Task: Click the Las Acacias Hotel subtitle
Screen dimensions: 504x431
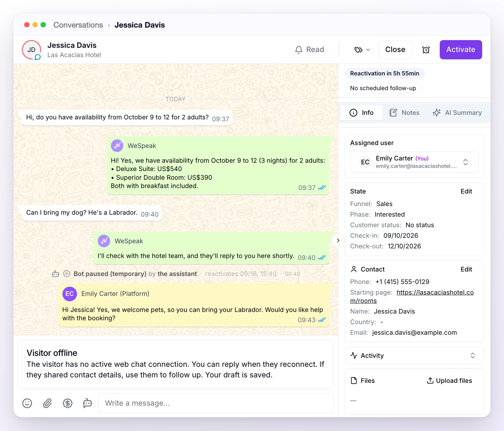Action: (x=74, y=55)
